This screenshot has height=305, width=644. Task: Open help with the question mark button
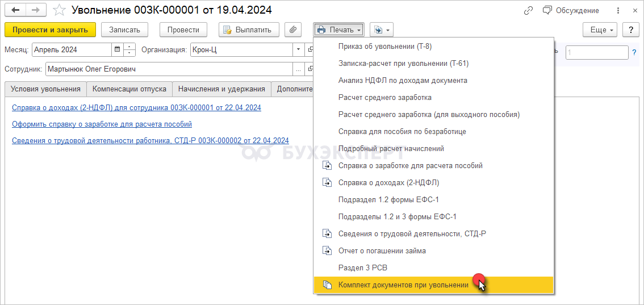[630, 30]
